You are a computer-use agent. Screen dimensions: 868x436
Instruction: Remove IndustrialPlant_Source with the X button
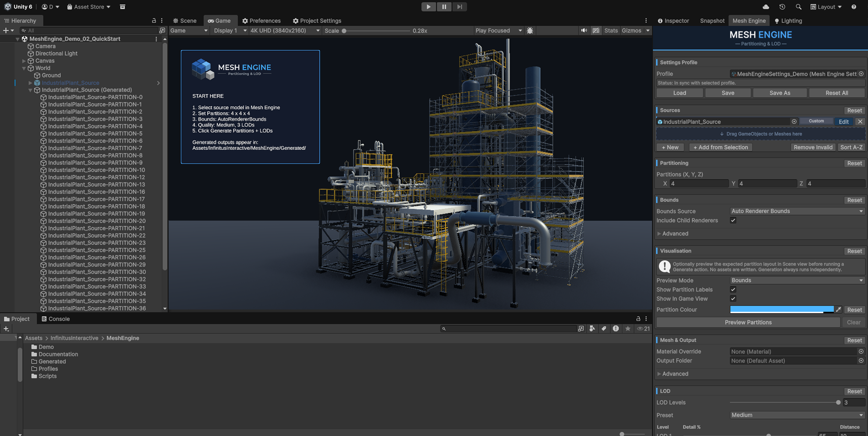tap(860, 121)
